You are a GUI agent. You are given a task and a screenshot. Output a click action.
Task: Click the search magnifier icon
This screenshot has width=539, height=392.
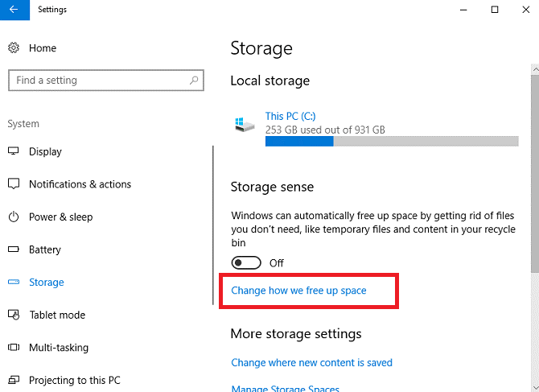(194, 80)
